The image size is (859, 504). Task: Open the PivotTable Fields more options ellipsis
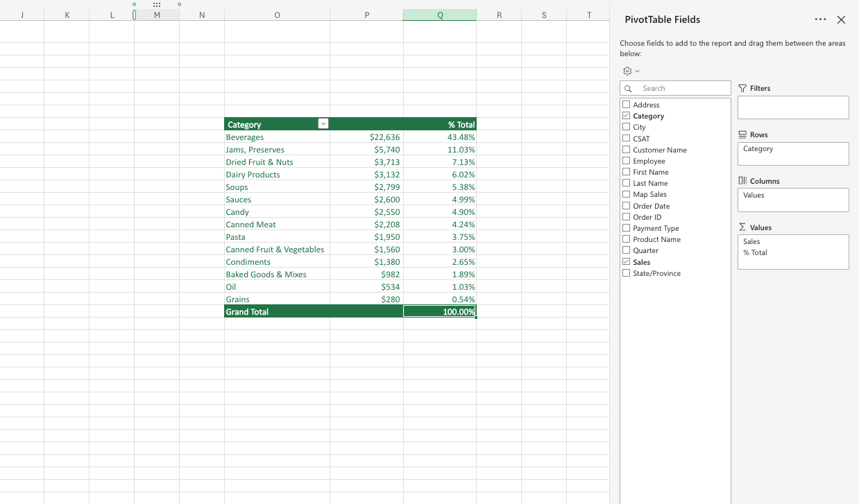[820, 19]
